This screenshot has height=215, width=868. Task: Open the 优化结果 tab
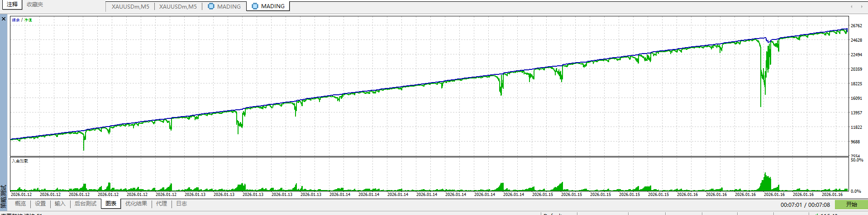click(136, 204)
